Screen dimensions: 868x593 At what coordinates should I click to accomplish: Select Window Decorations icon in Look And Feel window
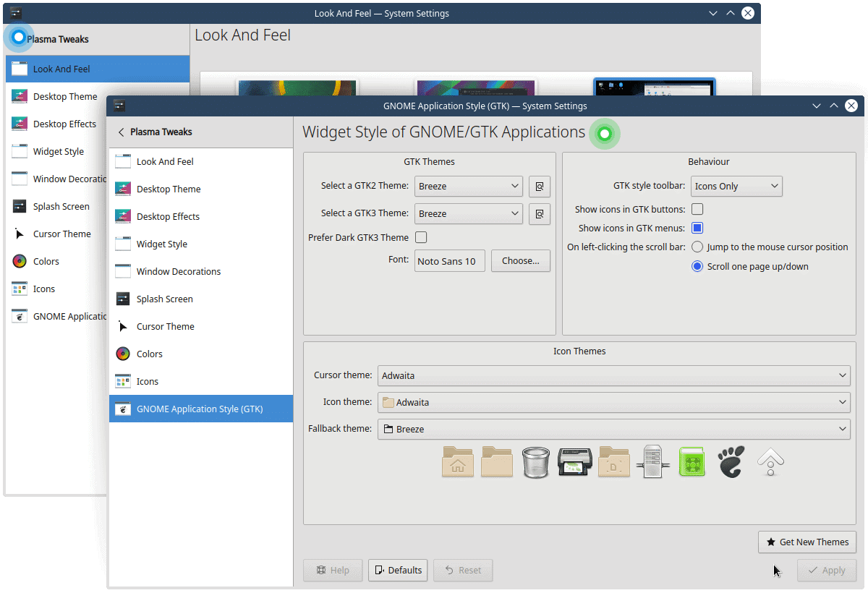[20, 179]
